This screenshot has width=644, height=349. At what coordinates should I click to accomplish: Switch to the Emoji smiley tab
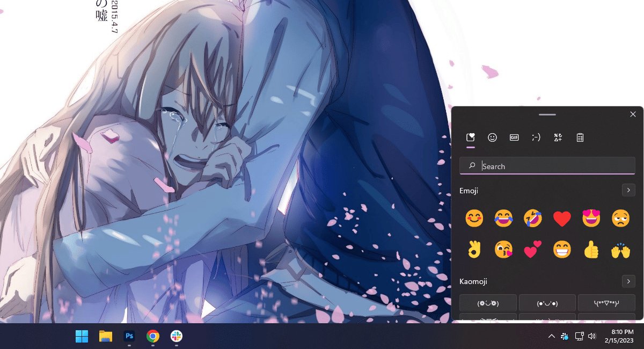492,137
